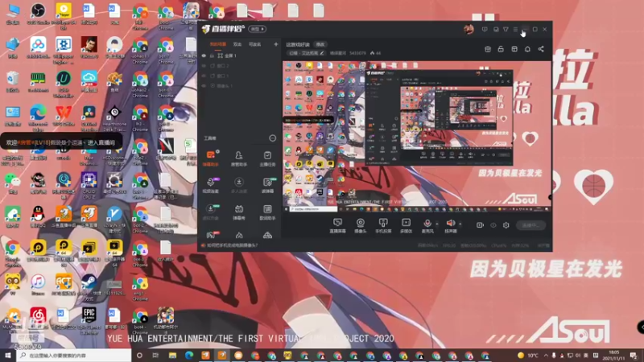The image size is (644, 362).
Task: Open the Epic Games Launcher desktop icon
Action: 89,319
